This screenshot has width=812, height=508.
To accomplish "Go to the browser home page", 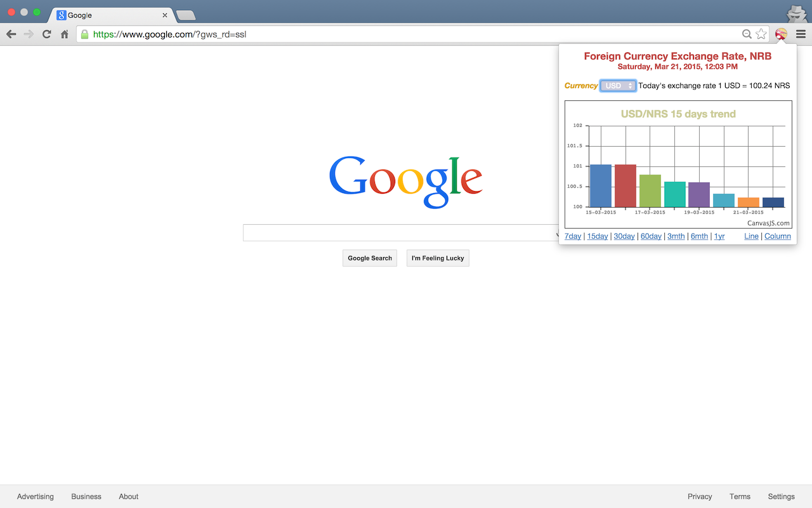I will [x=64, y=34].
